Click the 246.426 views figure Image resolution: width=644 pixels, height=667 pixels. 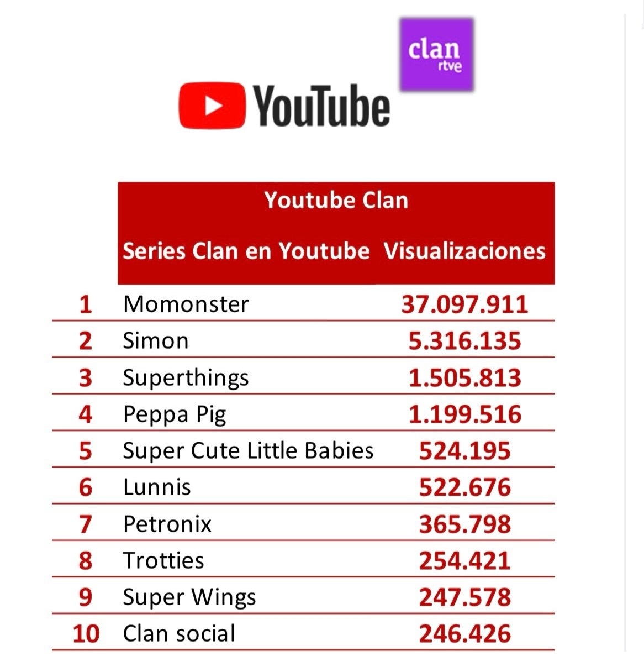pos(464,634)
